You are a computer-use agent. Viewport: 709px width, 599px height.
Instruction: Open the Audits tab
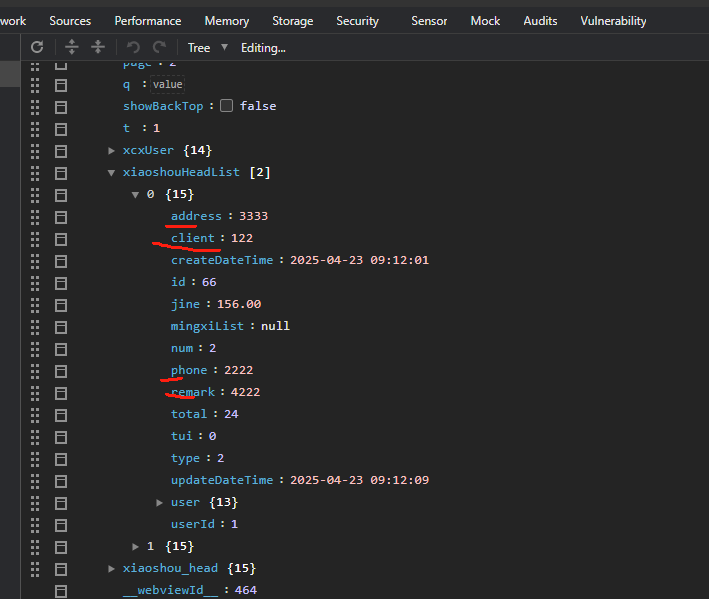[x=540, y=21]
